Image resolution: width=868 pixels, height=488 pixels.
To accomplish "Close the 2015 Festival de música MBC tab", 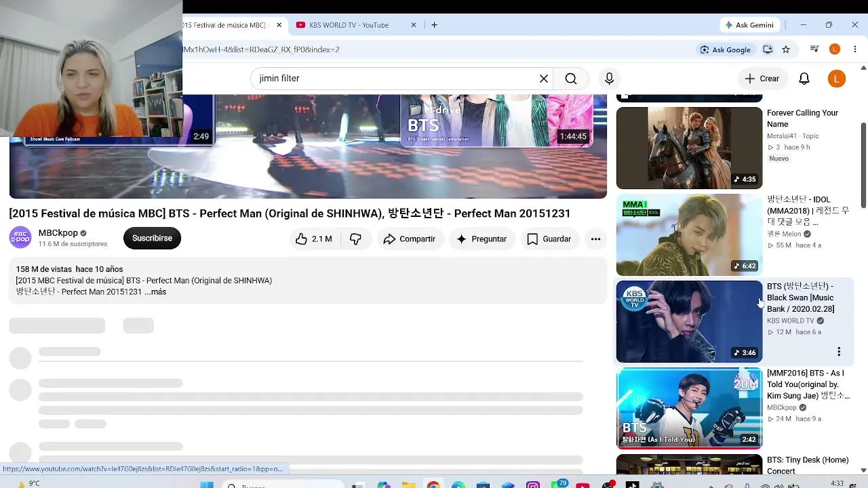I will point(279,25).
